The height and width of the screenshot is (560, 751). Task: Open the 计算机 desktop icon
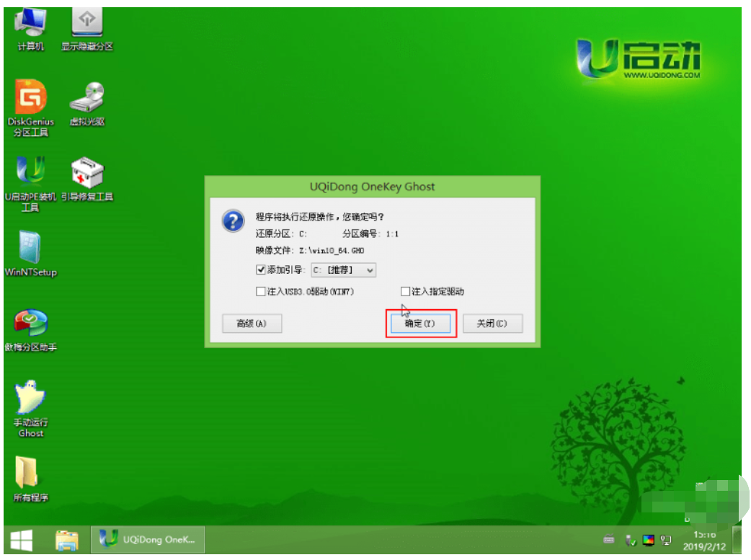pos(30,24)
